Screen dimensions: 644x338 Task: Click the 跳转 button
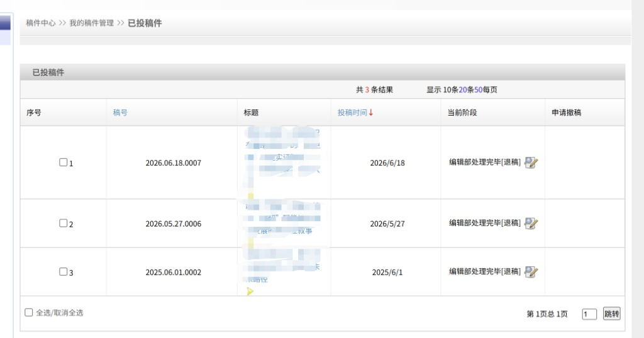pyautogui.click(x=611, y=313)
